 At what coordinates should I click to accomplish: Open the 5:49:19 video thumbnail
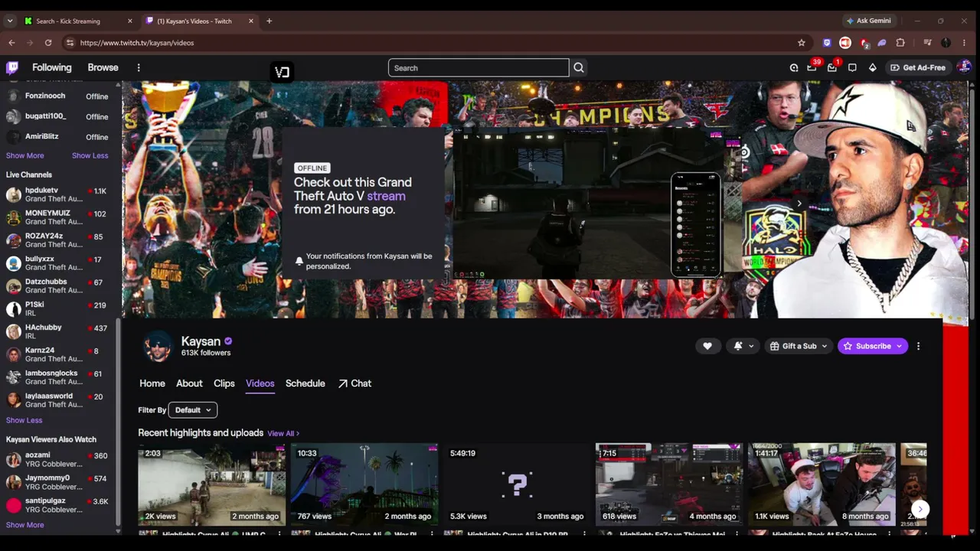tap(517, 484)
